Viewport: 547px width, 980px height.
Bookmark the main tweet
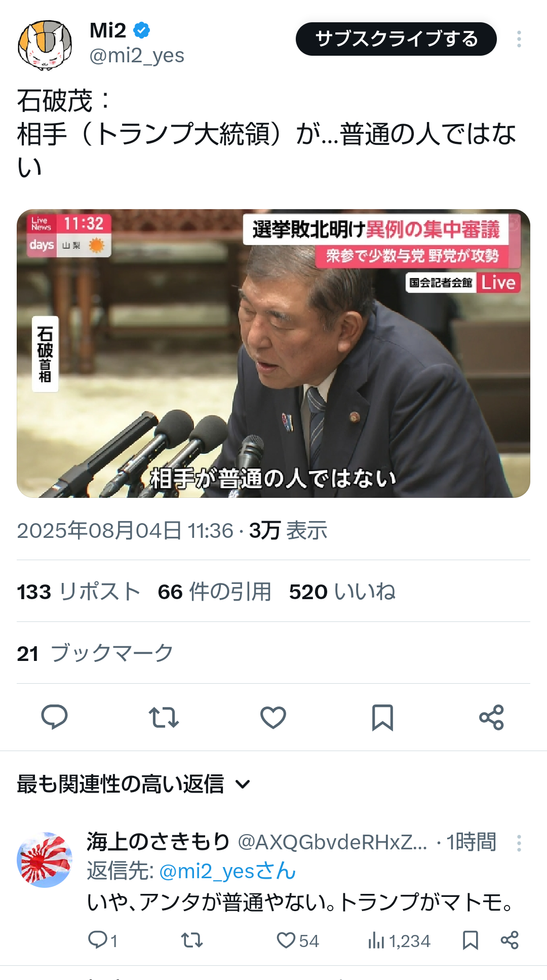point(382,717)
